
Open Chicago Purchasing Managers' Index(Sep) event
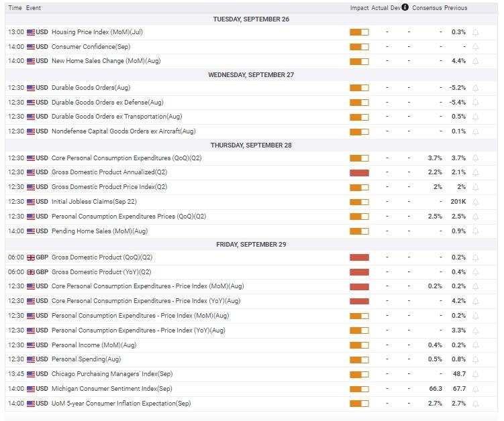[x=112, y=374]
